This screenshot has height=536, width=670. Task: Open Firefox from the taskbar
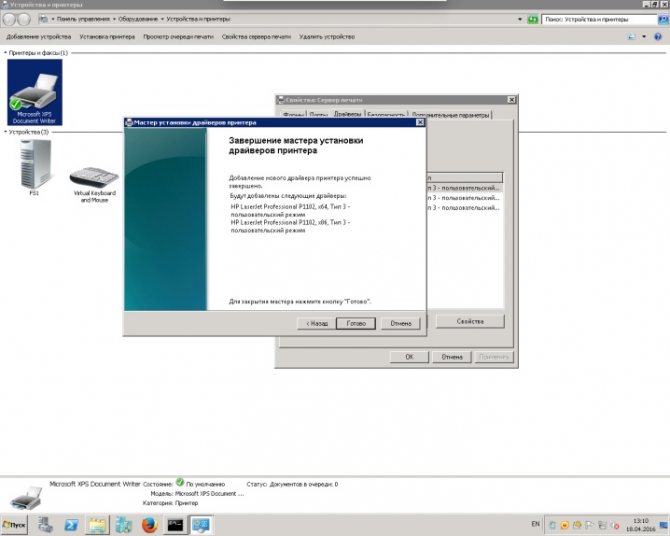pyautogui.click(x=149, y=525)
